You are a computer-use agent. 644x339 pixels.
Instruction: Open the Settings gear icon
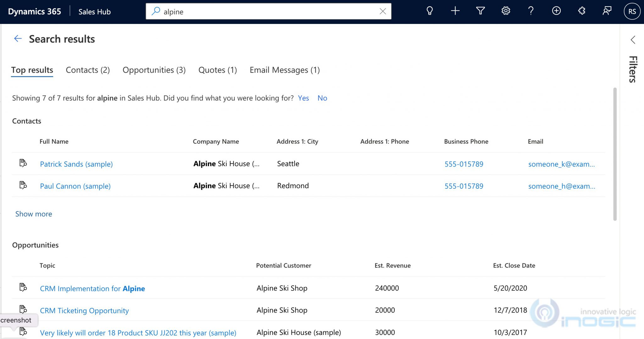(505, 11)
